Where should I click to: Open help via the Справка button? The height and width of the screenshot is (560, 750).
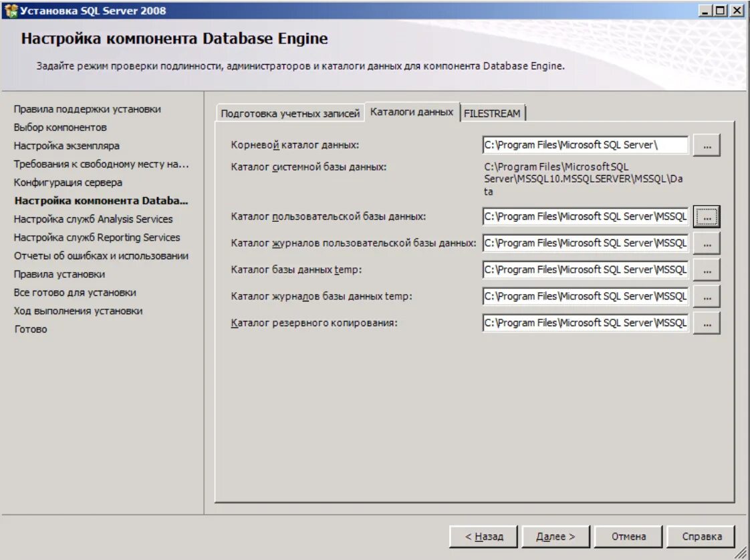[x=701, y=537]
